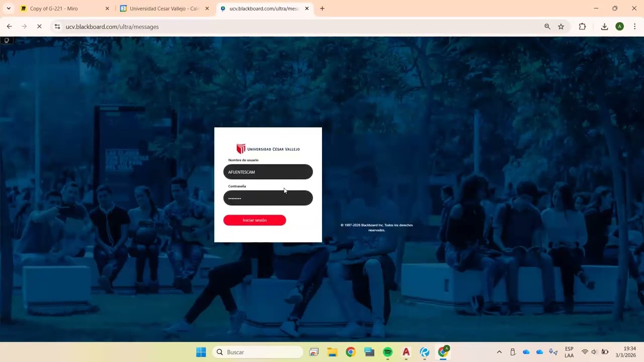View site information icon in address bar
The image size is (644, 362).
[x=57, y=27]
